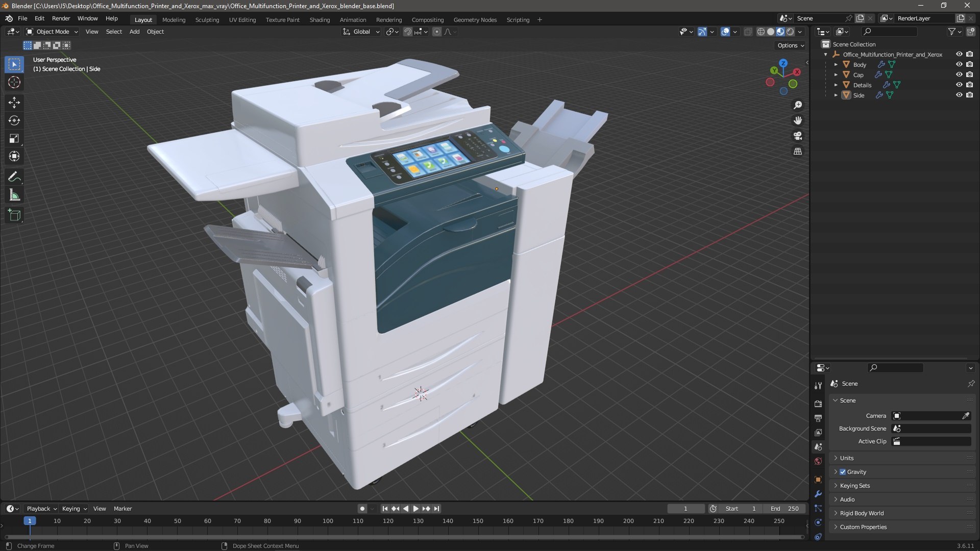The image size is (980, 551).
Task: Click the pan view hand icon
Action: click(798, 120)
